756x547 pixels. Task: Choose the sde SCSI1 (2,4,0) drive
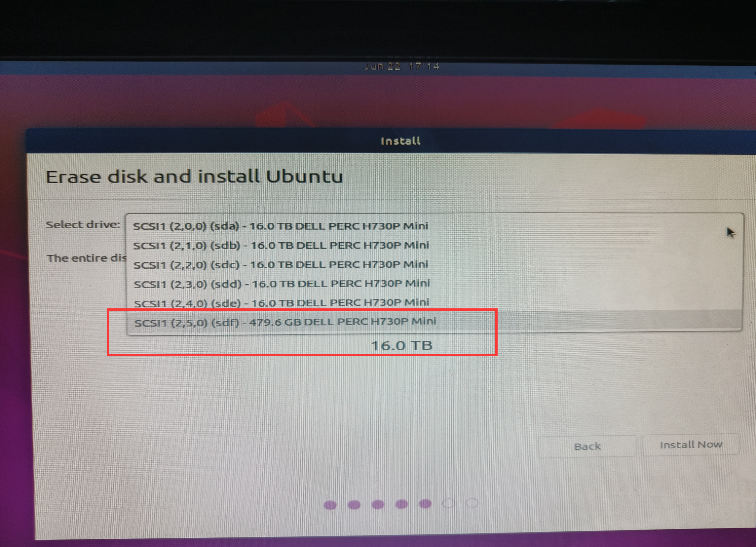pyautogui.click(x=434, y=303)
